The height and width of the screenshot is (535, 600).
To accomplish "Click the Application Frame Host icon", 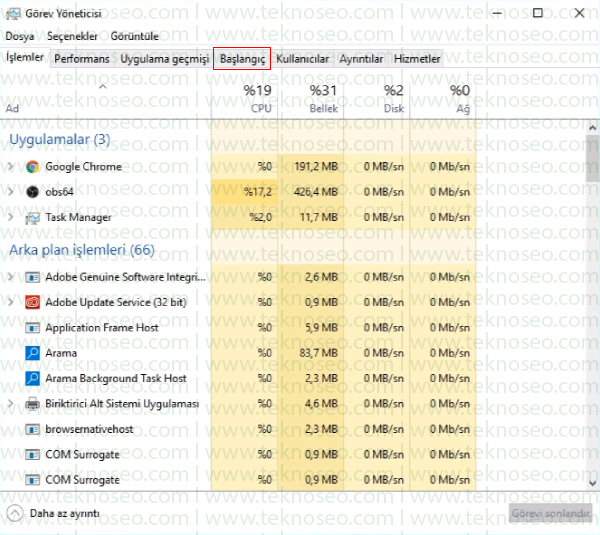I will (x=33, y=328).
